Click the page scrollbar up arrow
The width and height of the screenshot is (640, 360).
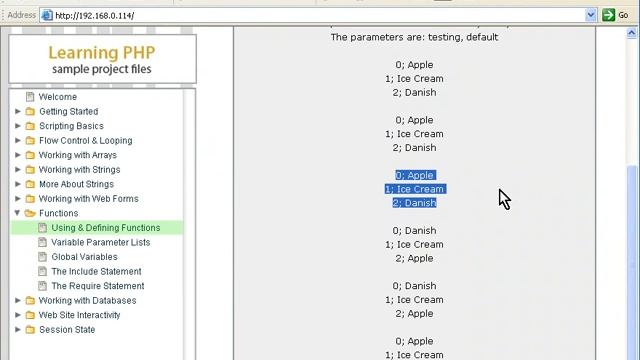tap(631, 33)
